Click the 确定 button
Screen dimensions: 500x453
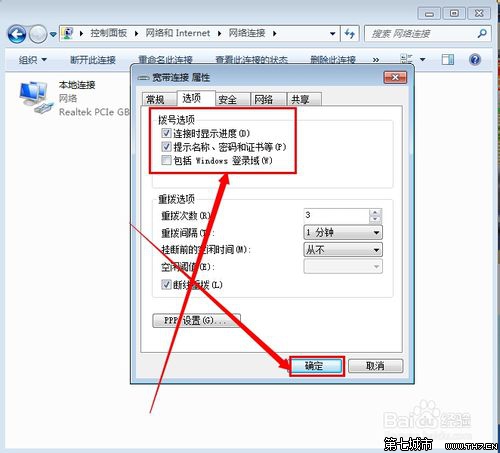click(x=316, y=366)
